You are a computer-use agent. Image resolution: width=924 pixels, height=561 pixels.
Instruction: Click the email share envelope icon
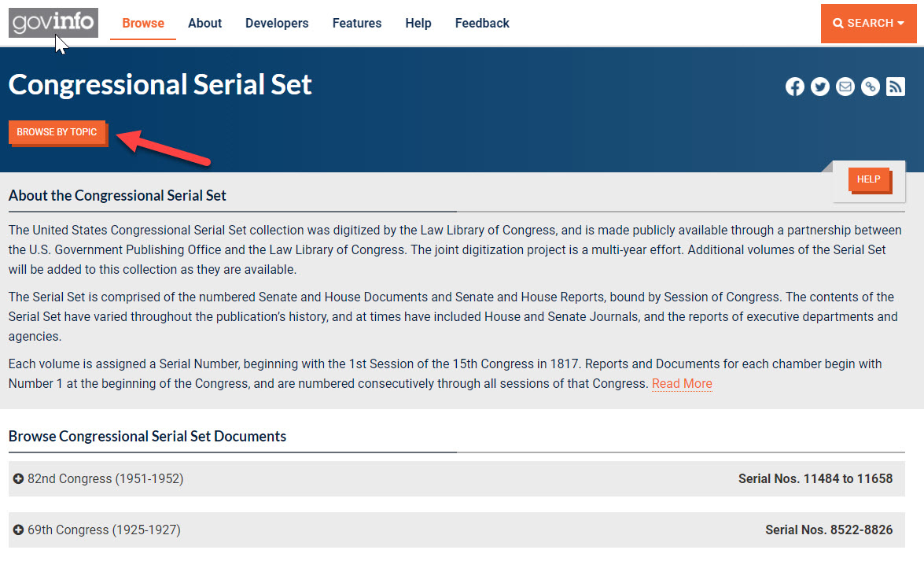point(845,87)
